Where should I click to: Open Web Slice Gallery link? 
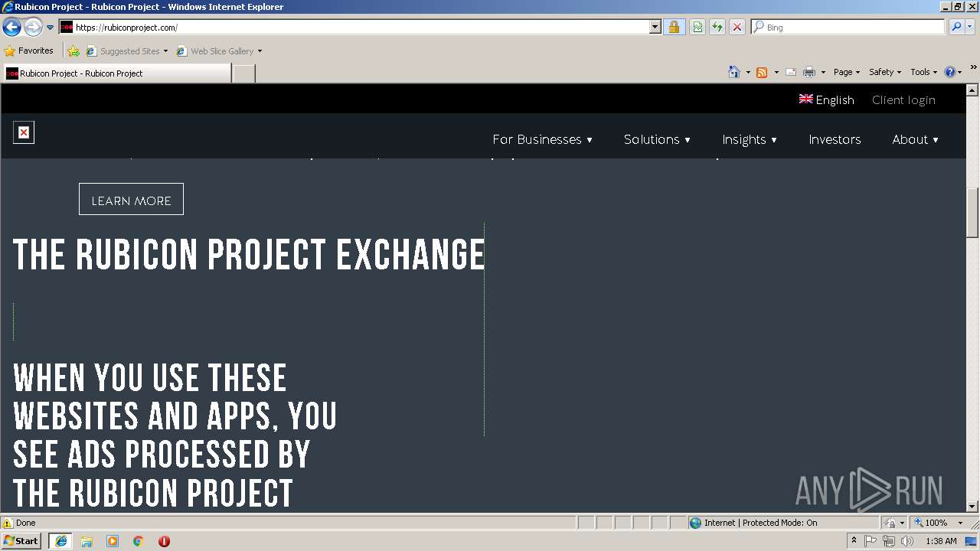click(218, 51)
